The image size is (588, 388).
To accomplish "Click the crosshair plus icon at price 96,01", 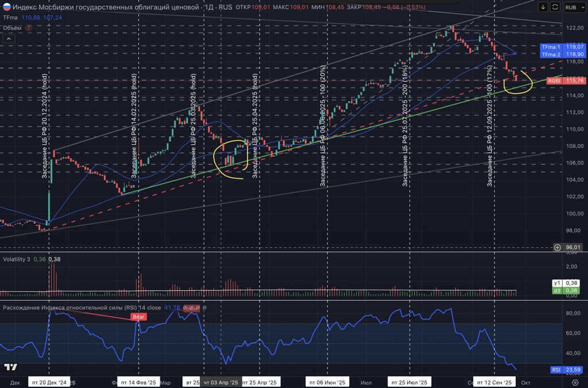I will [557, 247].
